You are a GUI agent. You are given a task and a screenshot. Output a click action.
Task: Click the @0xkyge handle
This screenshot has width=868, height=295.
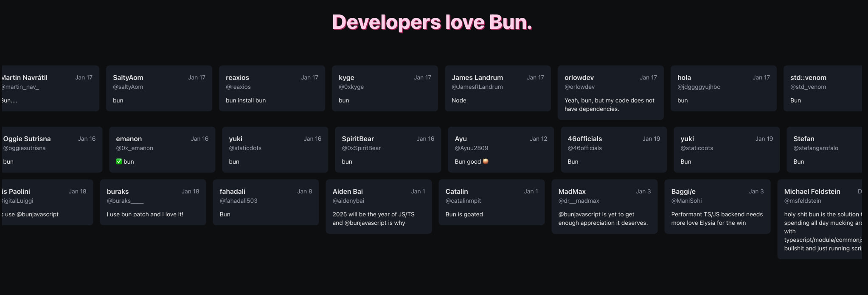click(x=351, y=87)
